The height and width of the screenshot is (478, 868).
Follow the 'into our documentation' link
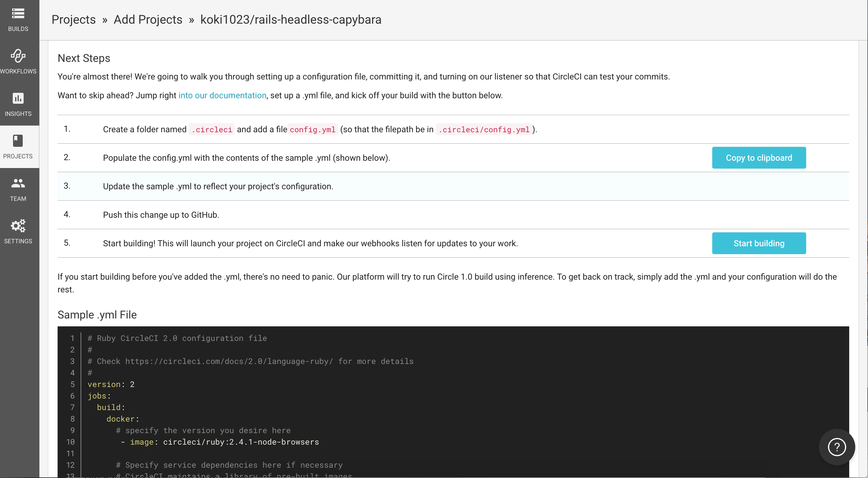pyautogui.click(x=222, y=96)
